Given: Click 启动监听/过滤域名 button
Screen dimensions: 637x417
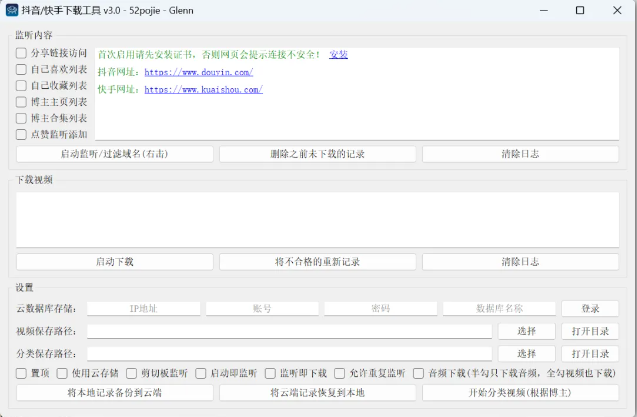Looking at the screenshot, I should [x=115, y=154].
